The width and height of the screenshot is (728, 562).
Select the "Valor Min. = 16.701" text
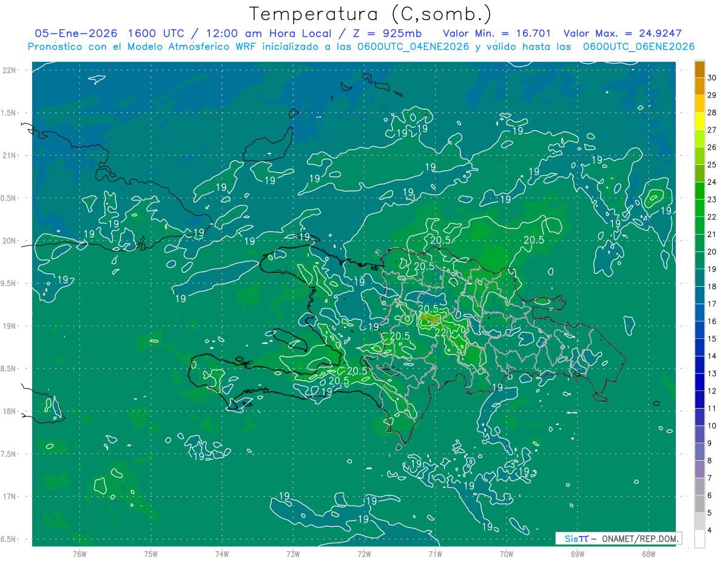[497, 33]
